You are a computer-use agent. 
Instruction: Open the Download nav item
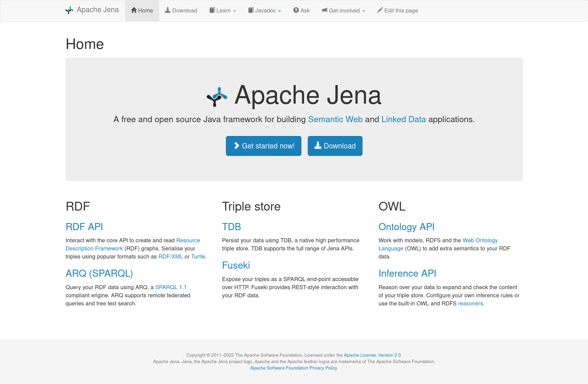point(181,10)
